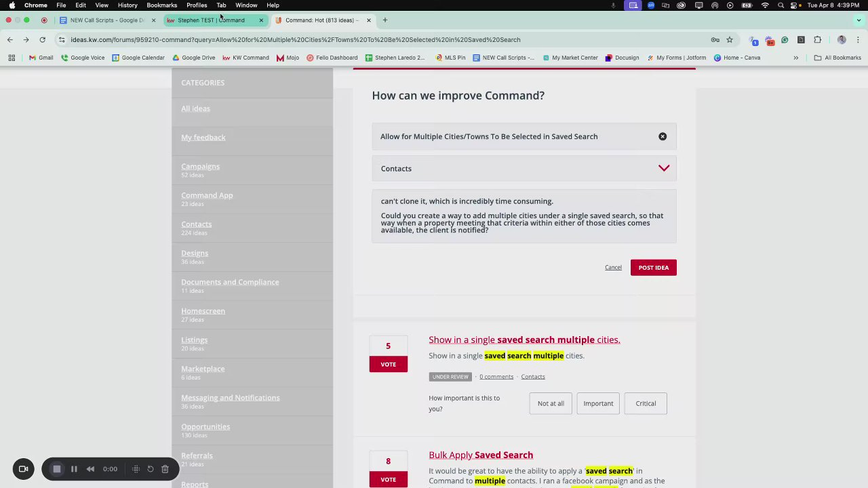
Task: Open the Grammarly extension icon
Action: (x=785, y=40)
